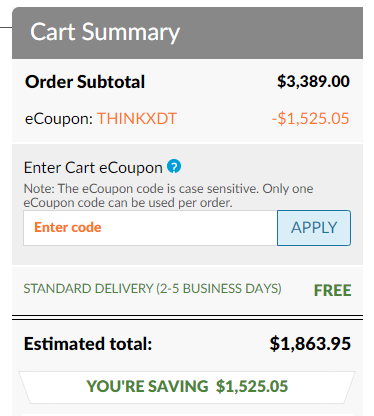Select the $1,525.05 amount in savings banner
This screenshot has width=374, height=416.
(x=252, y=387)
